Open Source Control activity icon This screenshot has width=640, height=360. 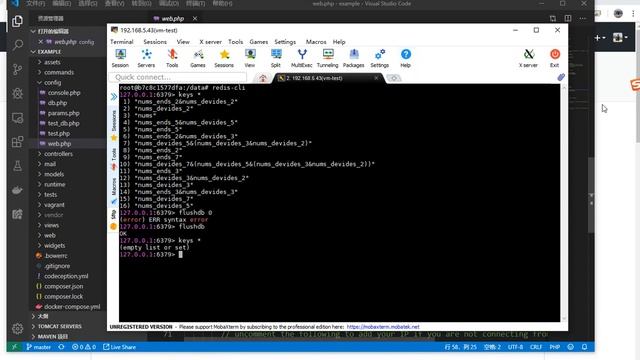coord(17,69)
